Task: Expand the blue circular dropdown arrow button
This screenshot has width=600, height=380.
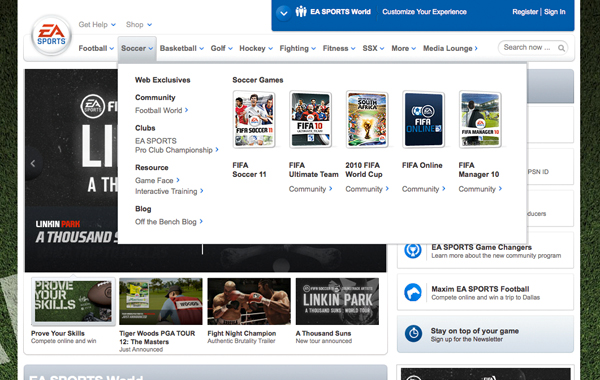Action: pos(284,13)
